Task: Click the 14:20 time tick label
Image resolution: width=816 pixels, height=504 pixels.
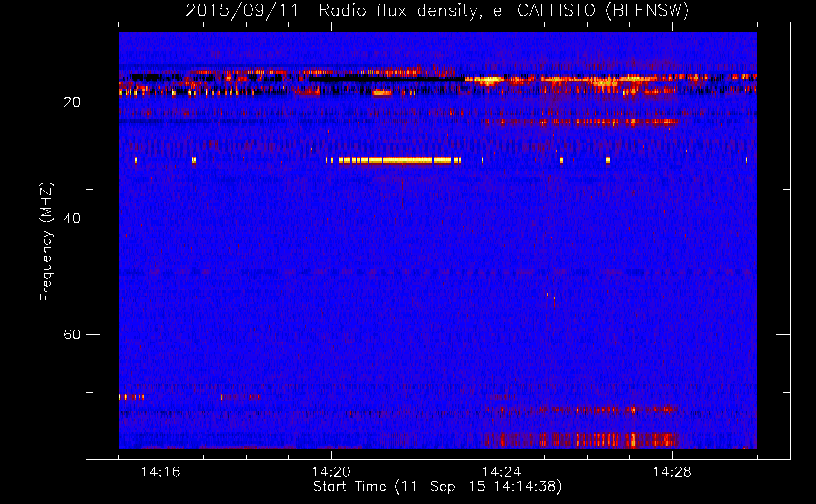Action: (331, 472)
